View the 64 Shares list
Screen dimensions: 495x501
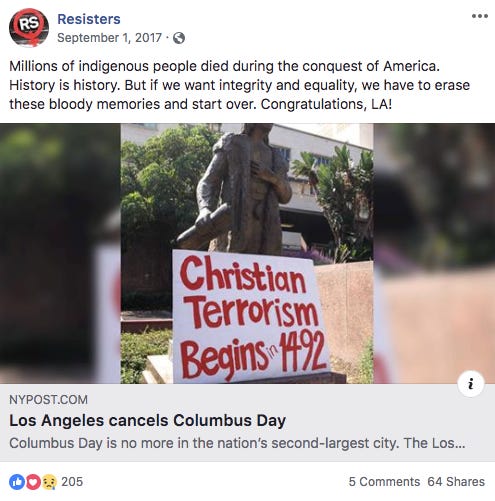(456, 482)
